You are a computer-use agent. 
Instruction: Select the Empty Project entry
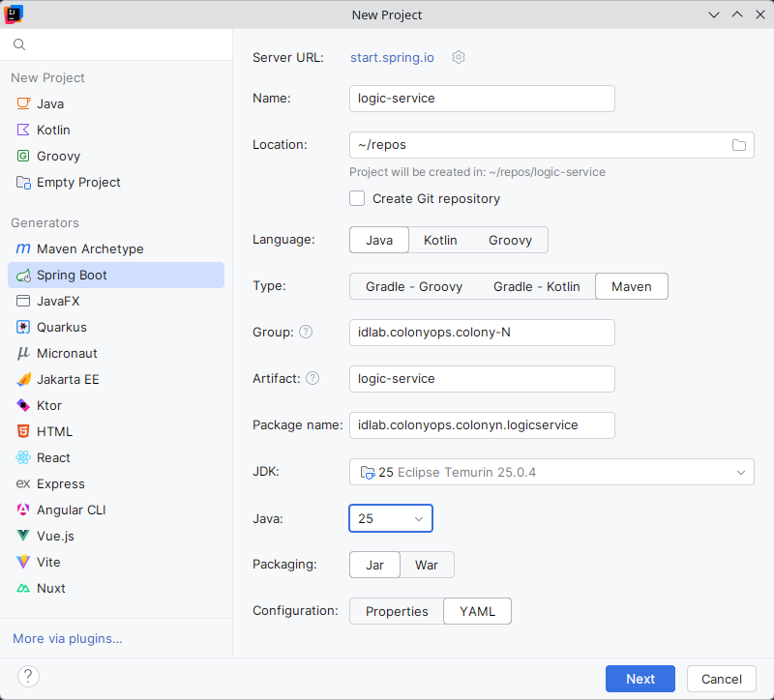coord(116,182)
